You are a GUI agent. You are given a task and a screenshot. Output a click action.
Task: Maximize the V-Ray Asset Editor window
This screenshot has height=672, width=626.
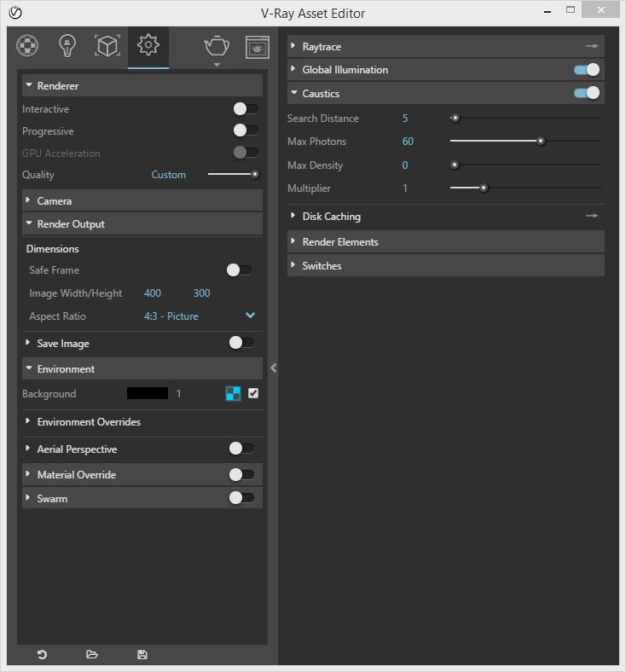coord(571,10)
